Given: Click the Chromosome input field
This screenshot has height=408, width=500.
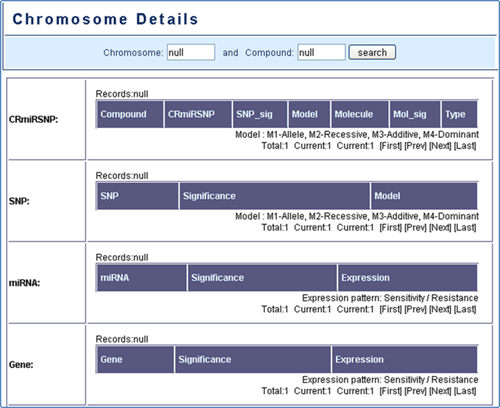Looking at the screenshot, I should pyautogui.click(x=191, y=52).
